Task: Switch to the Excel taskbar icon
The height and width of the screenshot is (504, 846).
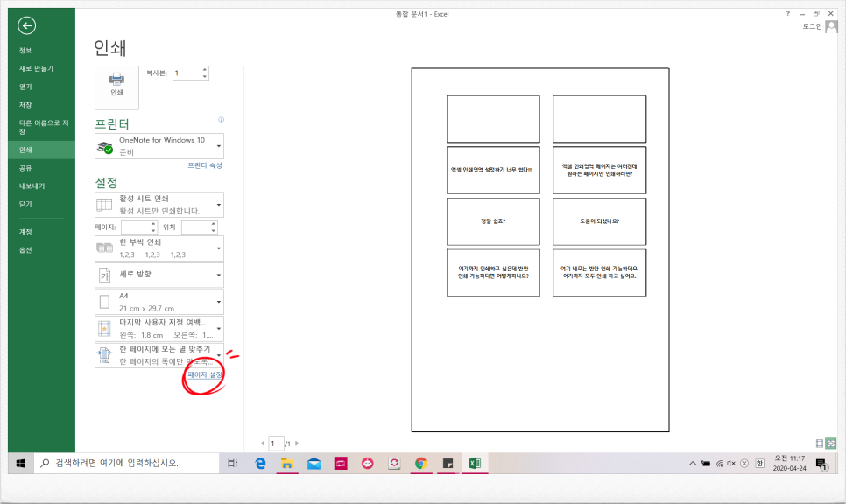Action: tap(475, 463)
